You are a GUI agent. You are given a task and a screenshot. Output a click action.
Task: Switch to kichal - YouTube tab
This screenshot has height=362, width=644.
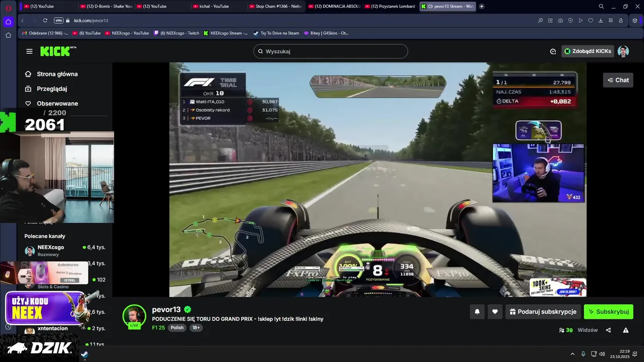(x=218, y=7)
